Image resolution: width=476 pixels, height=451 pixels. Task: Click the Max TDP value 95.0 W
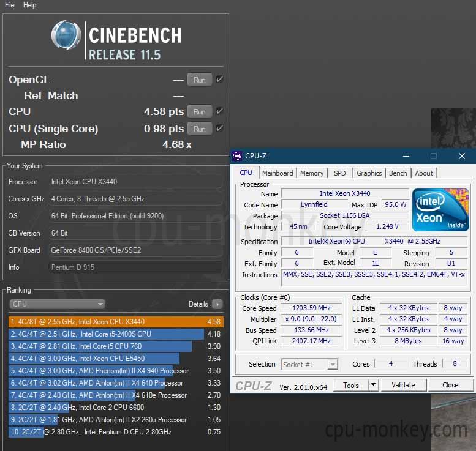[396, 204]
